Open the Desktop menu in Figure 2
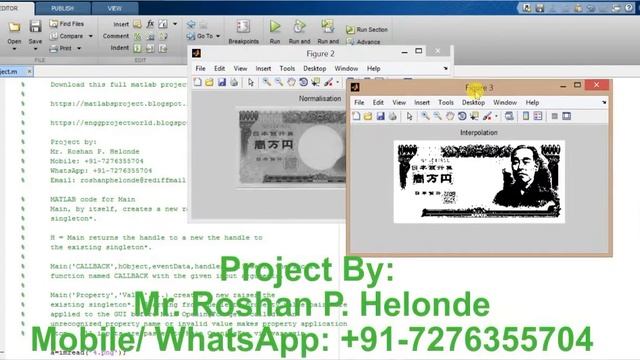The image size is (640, 360). click(x=315, y=69)
